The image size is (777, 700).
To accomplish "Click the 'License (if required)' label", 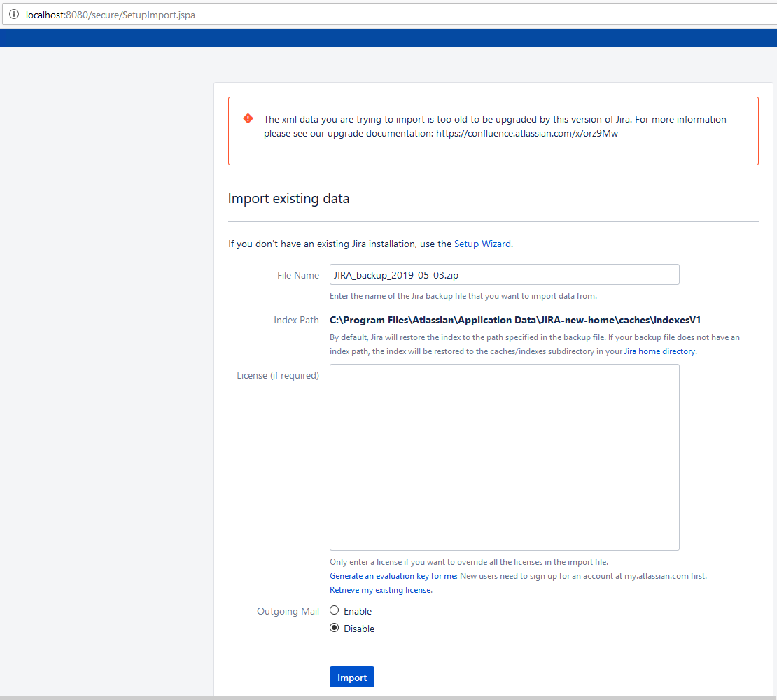I will (x=277, y=375).
